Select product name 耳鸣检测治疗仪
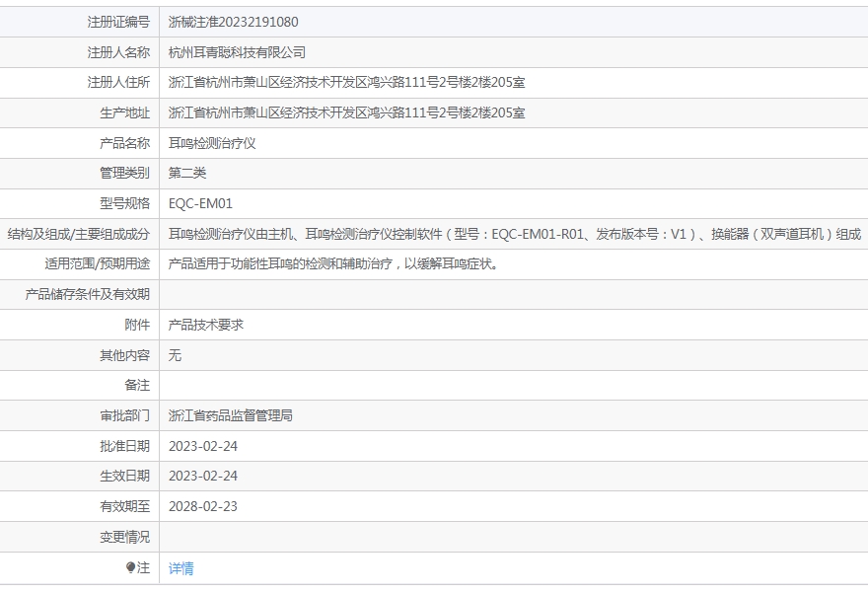This screenshot has width=868, height=593. click(212, 143)
